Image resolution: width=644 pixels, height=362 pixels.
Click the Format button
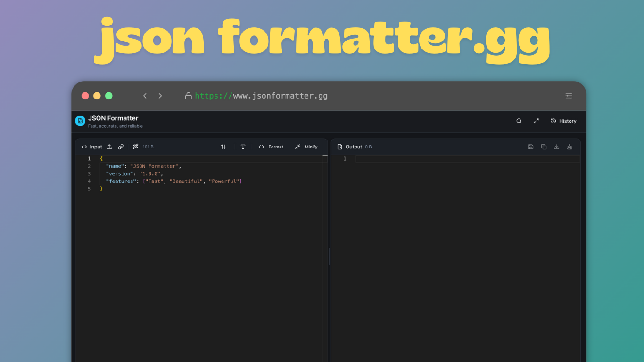271,147
